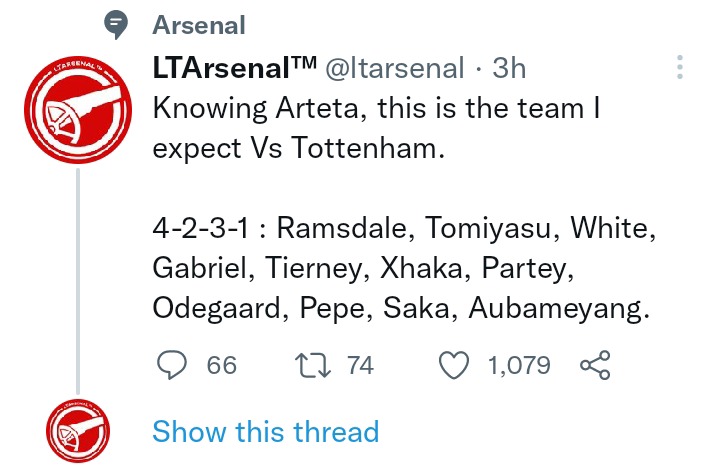View the 74 retweets count

(360, 366)
